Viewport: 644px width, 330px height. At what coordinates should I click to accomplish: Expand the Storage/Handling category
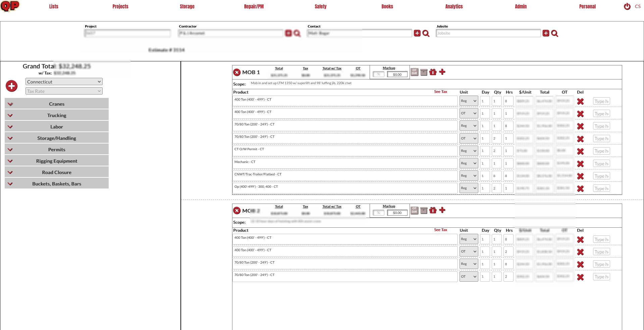pyautogui.click(x=57, y=138)
